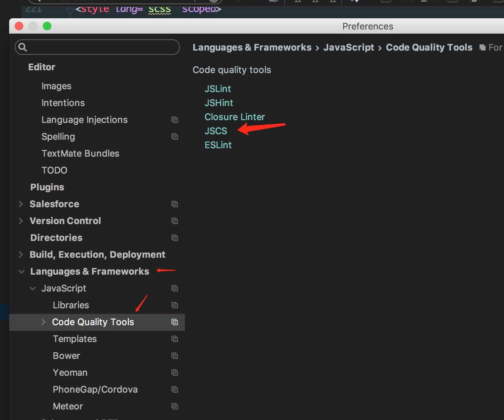Select the Editor category
The width and height of the screenshot is (504, 420).
(42, 67)
